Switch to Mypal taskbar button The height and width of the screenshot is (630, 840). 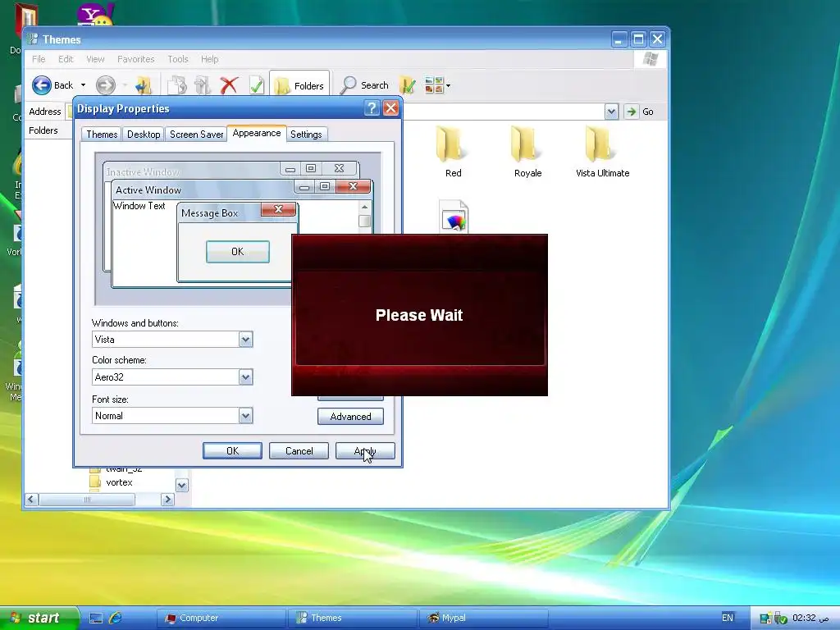(x=484, y=618)
